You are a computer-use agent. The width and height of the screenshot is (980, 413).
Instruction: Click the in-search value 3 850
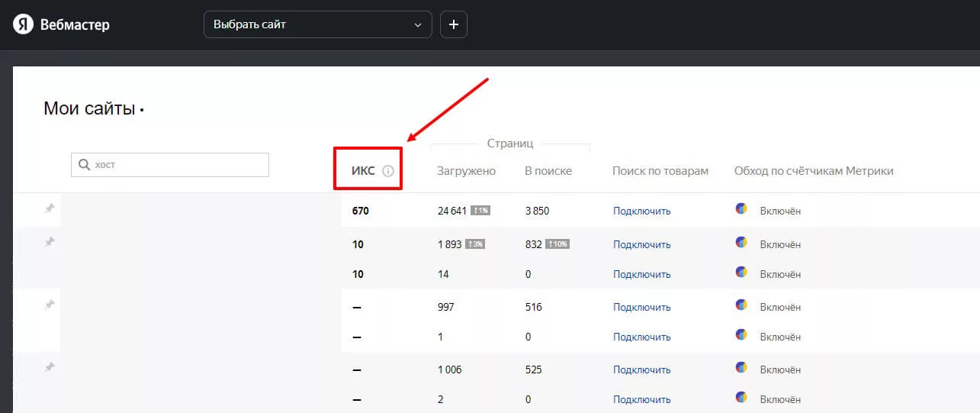pyautogui.click(x=537, y=211)
